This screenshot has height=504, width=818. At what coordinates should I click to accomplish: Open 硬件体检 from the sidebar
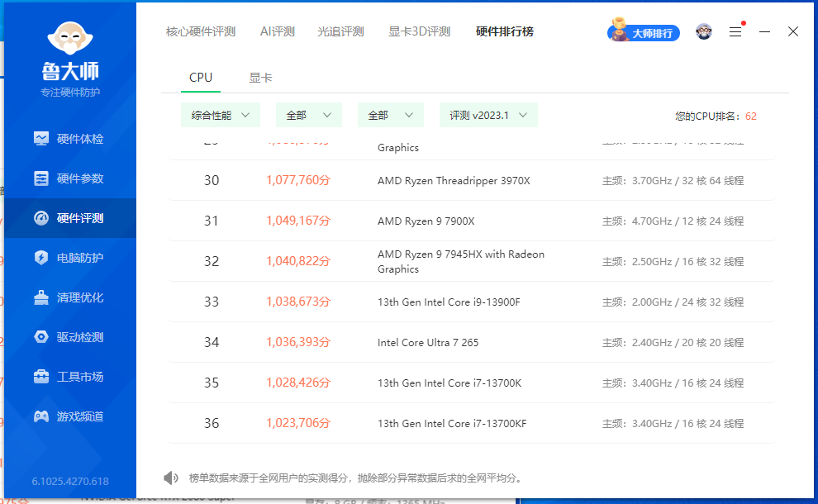(x=70, y=139)
